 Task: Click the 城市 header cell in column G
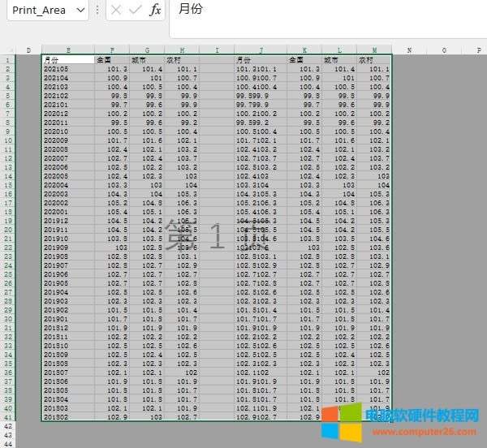pos(146,60)
